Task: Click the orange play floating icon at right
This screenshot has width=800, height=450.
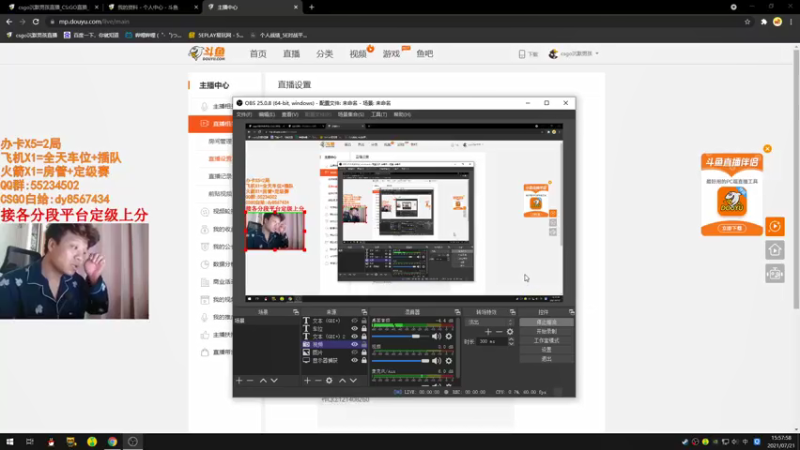Action: click(774, 226)
